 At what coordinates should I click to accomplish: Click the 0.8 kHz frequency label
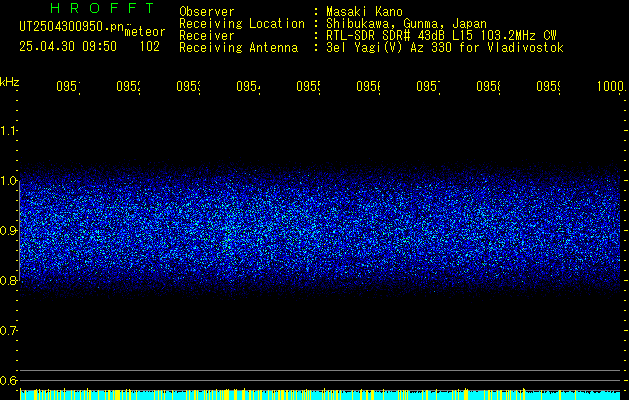click(x=9, y=280)
